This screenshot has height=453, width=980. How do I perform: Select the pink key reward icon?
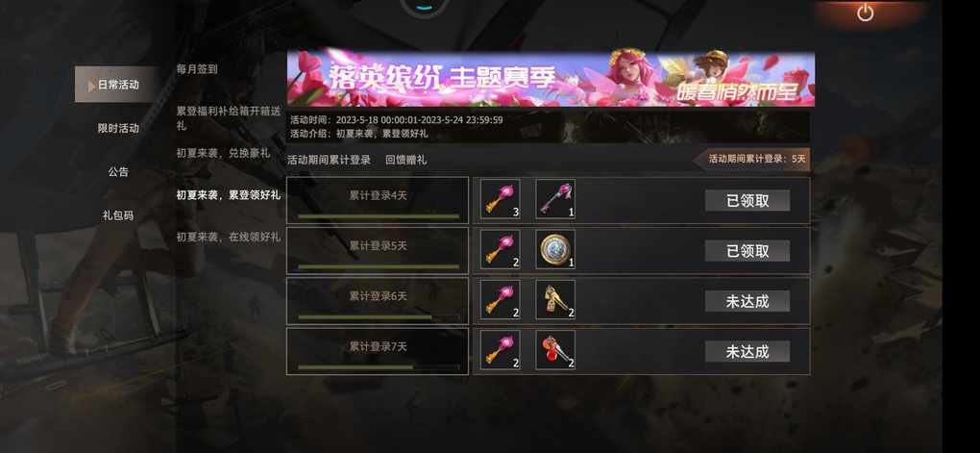[x=555, y=199]
